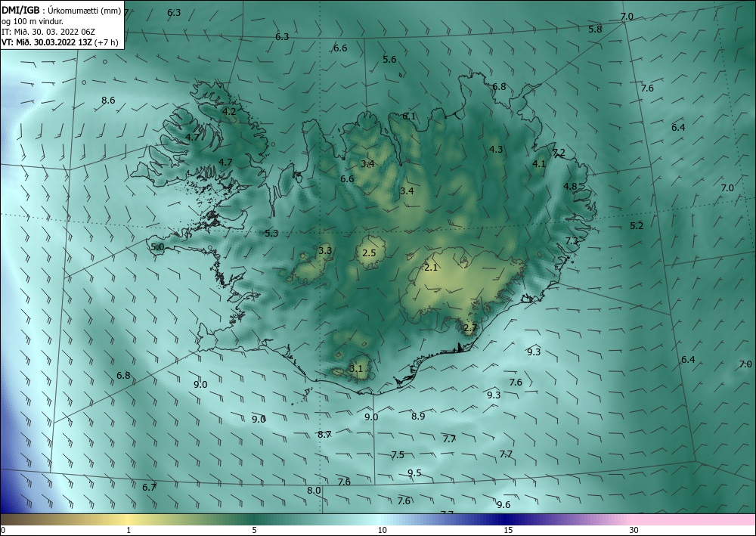Click the colorbar label '15'

[x=508, y=530]
